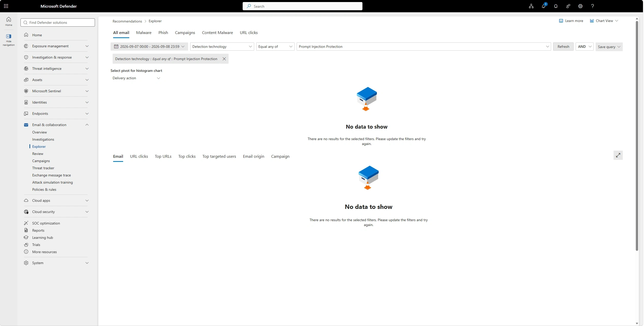Click the Learn more link
This screenshot has width=644, height=326.
571,21
